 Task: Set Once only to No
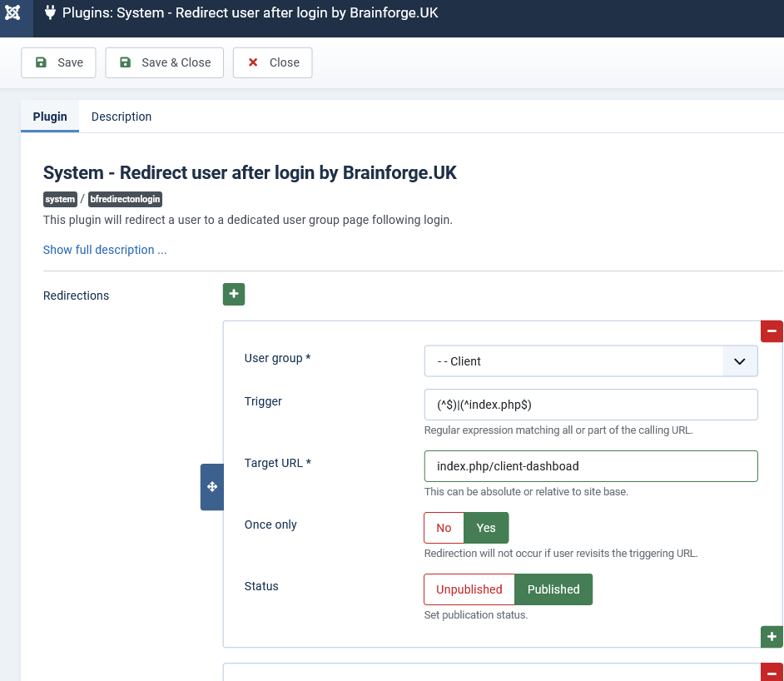(444, 528)
